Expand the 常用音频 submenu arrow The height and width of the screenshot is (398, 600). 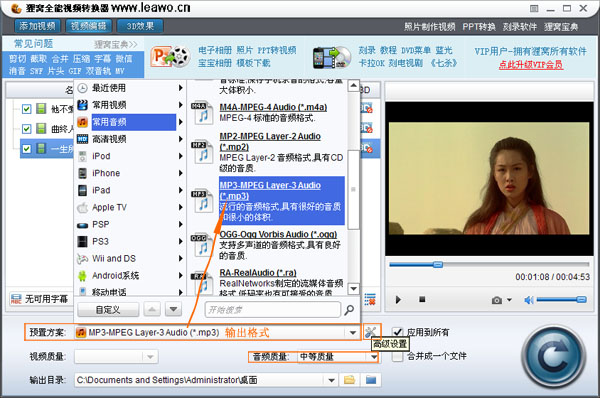pyautogui.click(x=181, y=122)
